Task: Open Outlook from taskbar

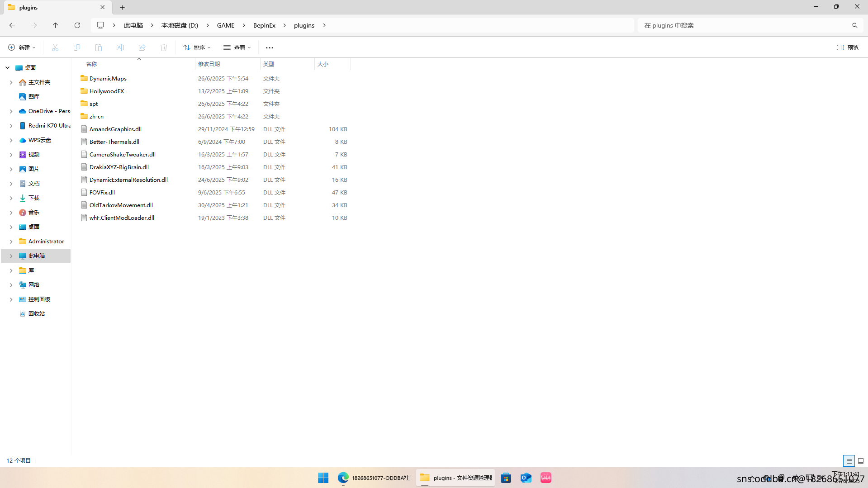Action: pos(526,478)
